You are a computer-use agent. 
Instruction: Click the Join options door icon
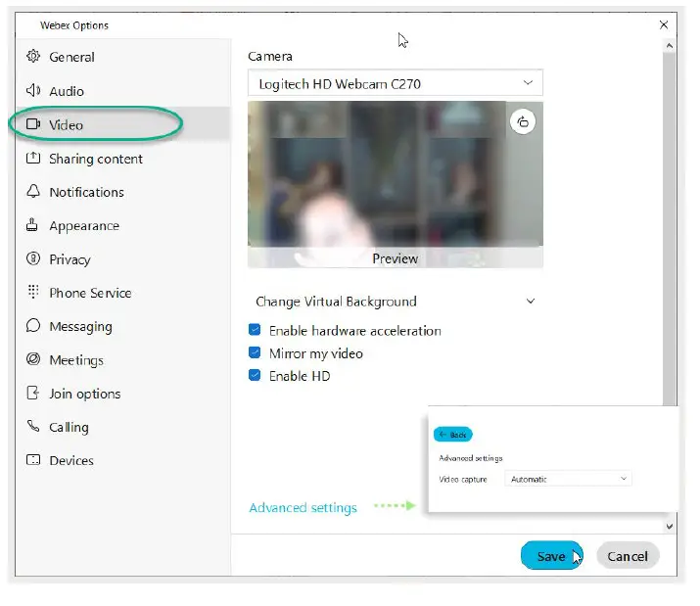[x=33, y=393]
